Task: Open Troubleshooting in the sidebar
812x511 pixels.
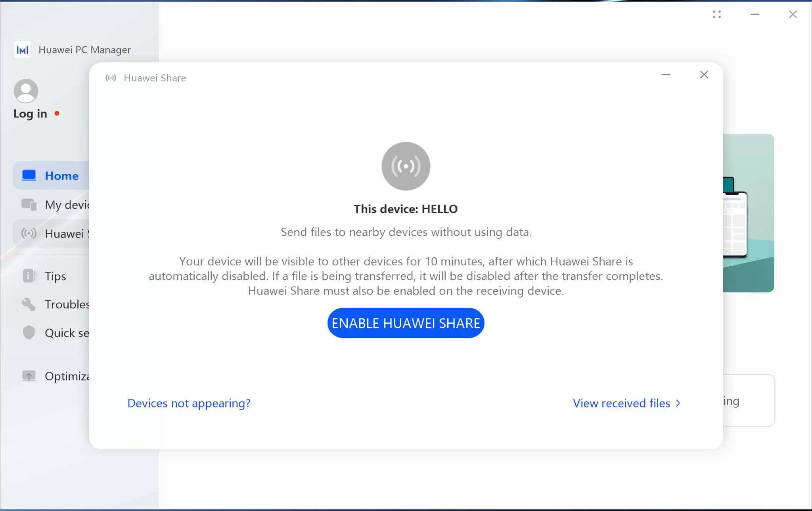Action: click(x=52, y=304)
